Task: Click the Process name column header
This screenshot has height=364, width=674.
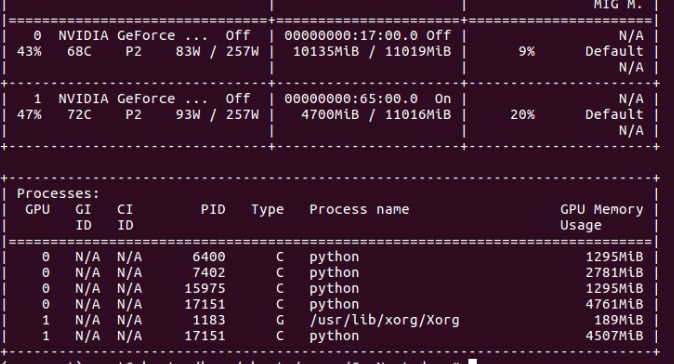Action: (359, 210)
